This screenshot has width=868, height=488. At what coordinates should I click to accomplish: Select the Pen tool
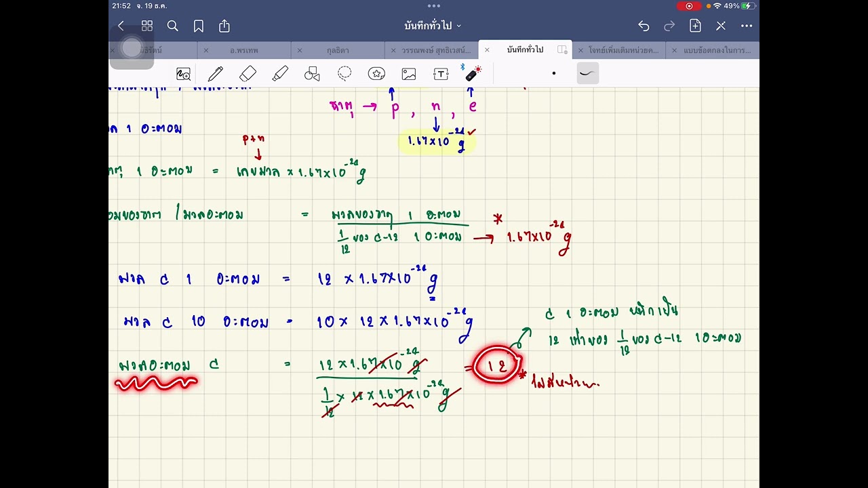(216, 74)
